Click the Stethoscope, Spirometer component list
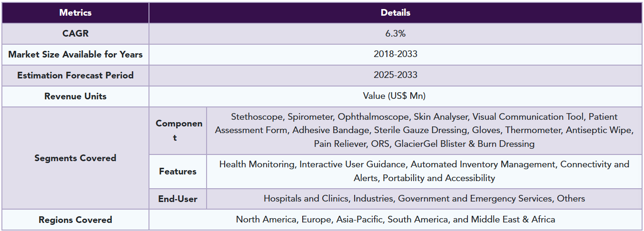 [x=424, y=130]
